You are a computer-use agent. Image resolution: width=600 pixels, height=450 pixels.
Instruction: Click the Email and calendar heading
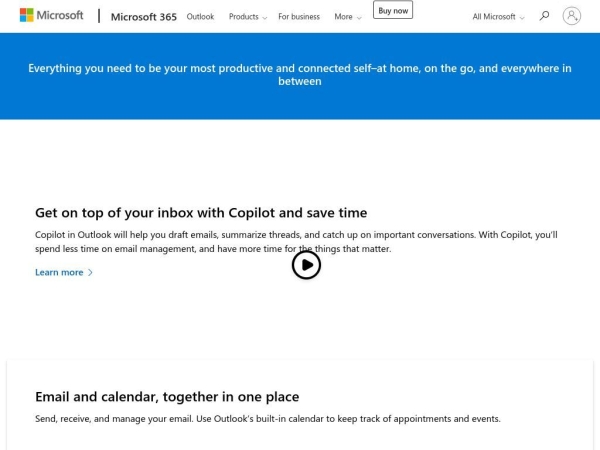coord(167,397)
